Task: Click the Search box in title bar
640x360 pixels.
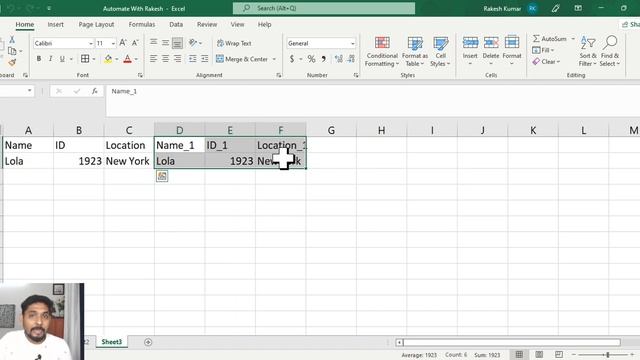Action: pos(324,8)
